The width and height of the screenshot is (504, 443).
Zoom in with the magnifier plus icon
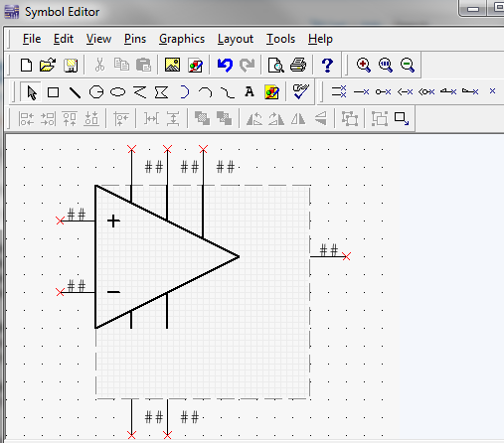click(364, 65)
